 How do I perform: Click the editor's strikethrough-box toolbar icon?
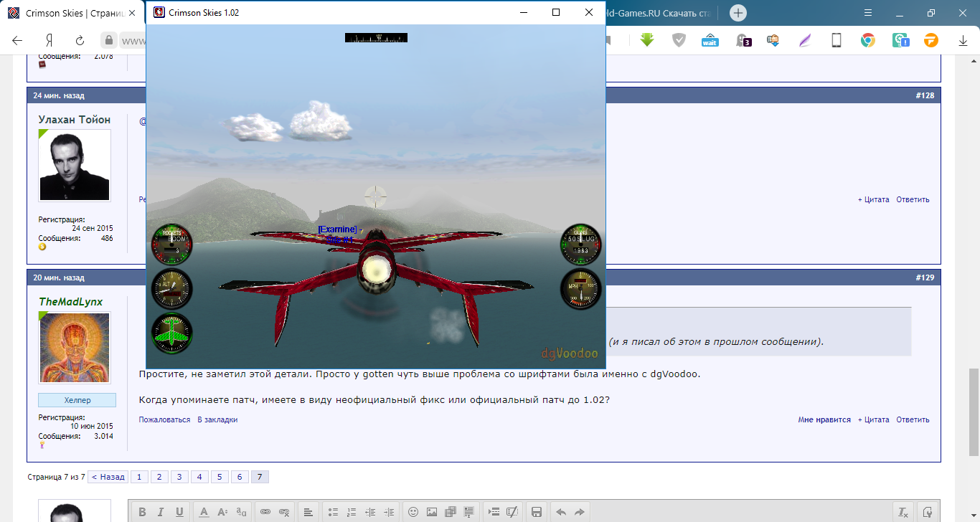[x=512, y=512]
